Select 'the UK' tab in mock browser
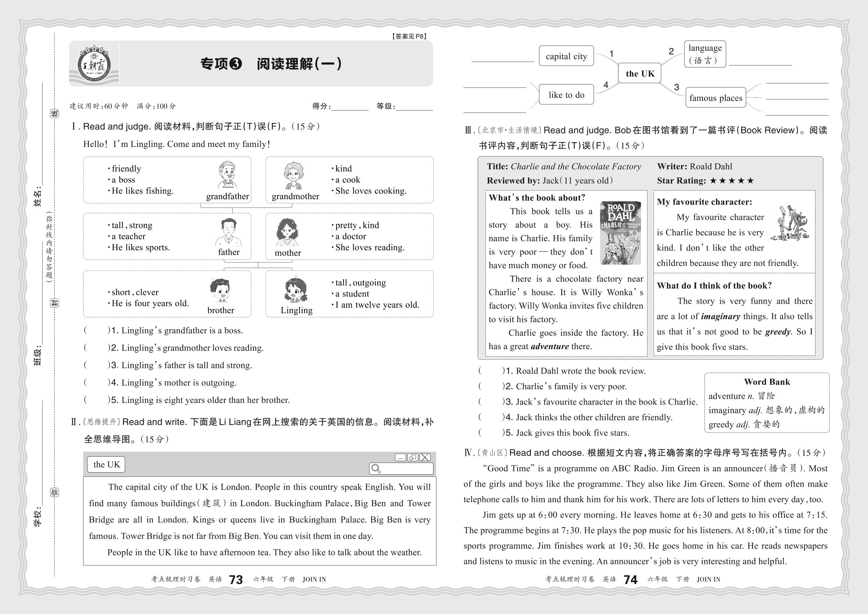Screen dimensions: 868x614 (x=106, y=465)
